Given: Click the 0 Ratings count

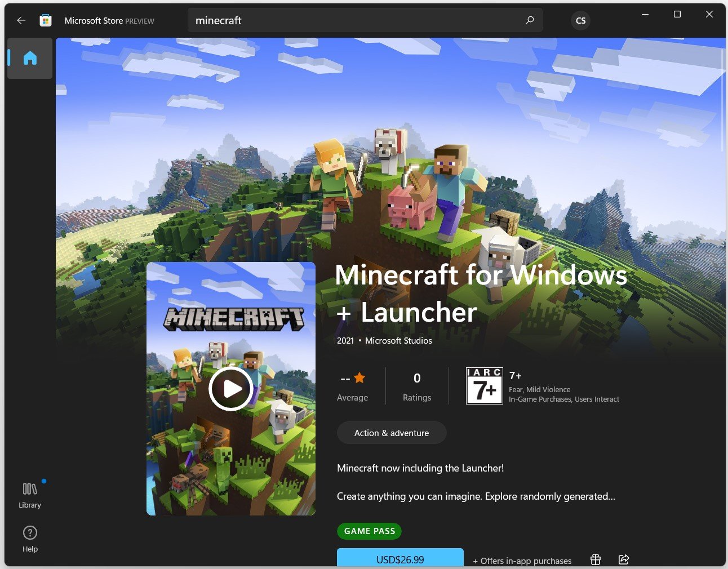Looking at the screenshot, I should 417,386.
